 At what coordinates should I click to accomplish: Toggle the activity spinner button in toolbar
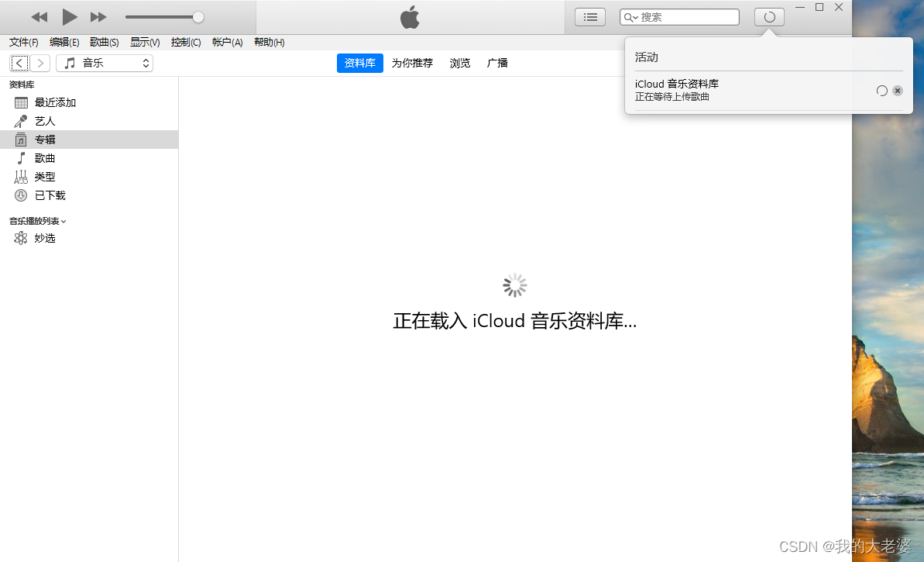(x=769, y=17)
